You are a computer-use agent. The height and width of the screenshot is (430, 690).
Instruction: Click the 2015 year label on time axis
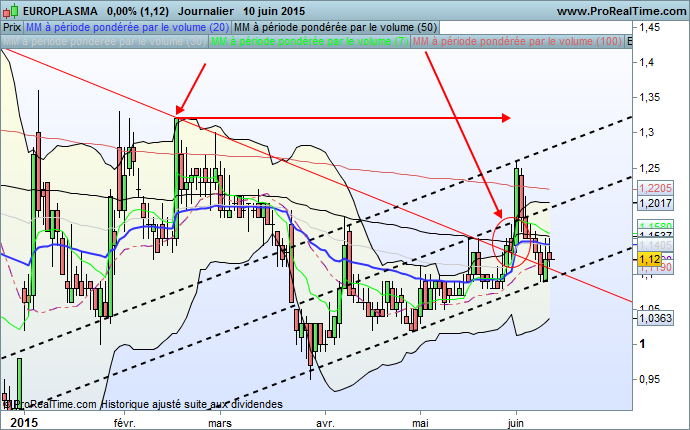point(24,423)
